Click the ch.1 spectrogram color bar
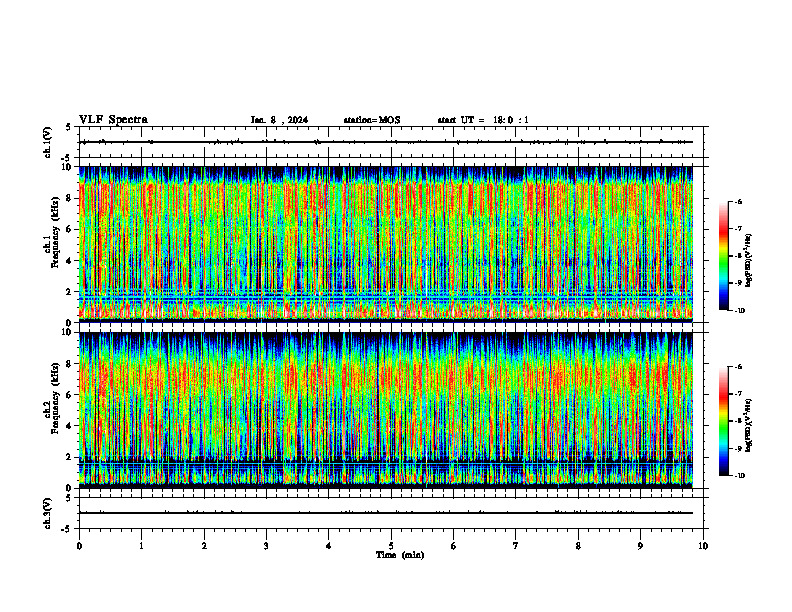792x612 pixels. [x=724, y=256]
